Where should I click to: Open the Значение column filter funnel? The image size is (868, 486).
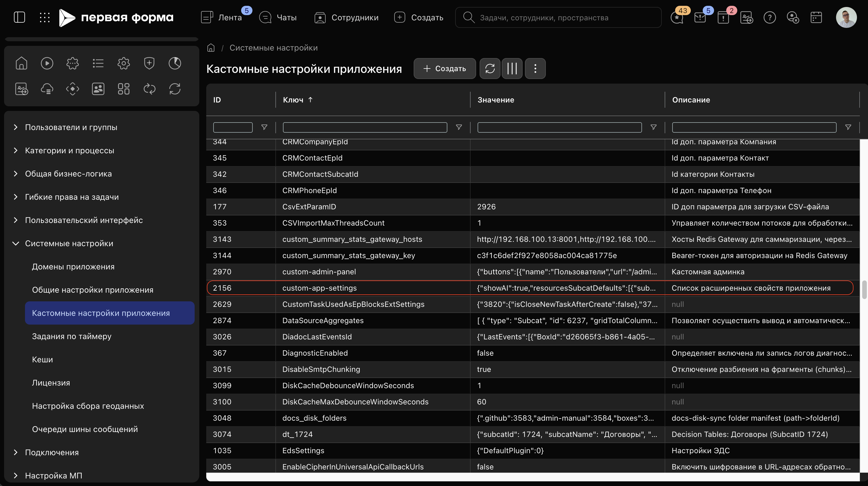tap(653, 127)
